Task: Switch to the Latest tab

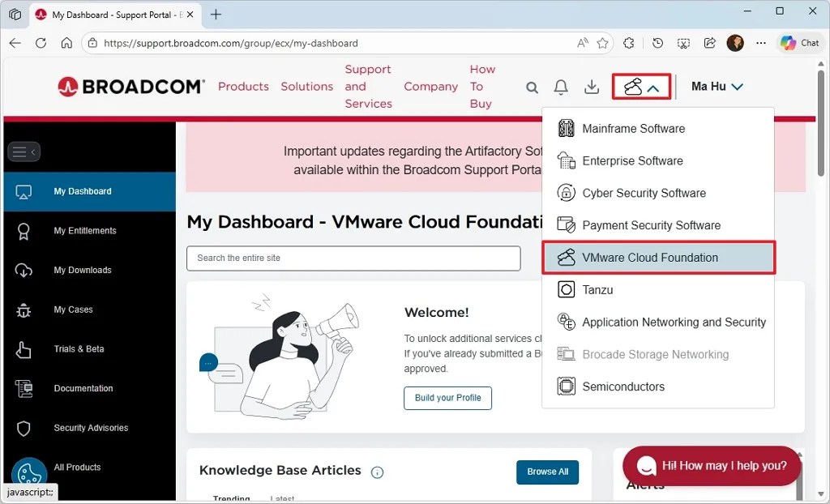Action: [281, 499]
